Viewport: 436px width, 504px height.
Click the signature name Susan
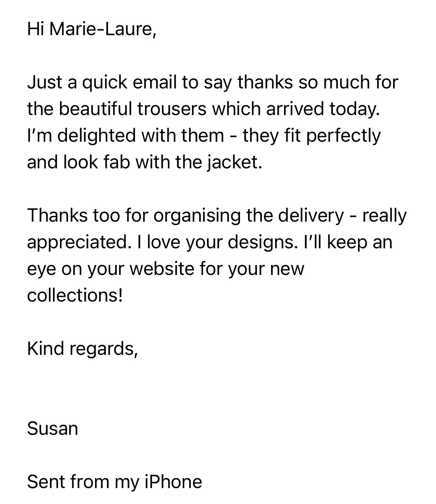(x=53, y=429)
